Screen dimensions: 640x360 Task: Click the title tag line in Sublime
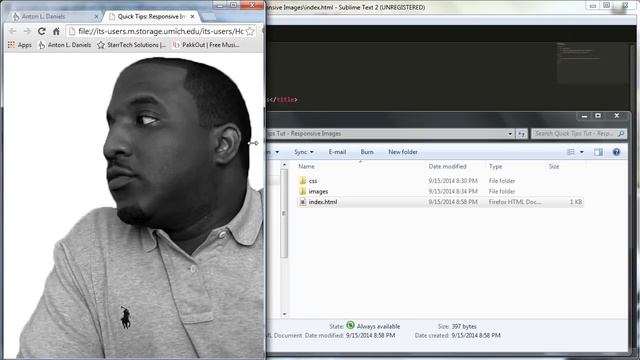pos(282,100)
